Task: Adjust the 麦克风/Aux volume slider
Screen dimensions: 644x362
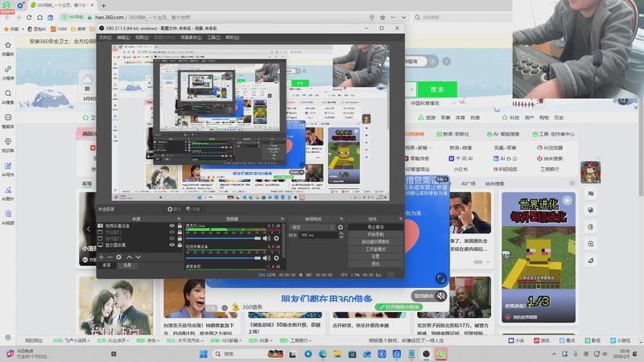Action: click(223, 238)
